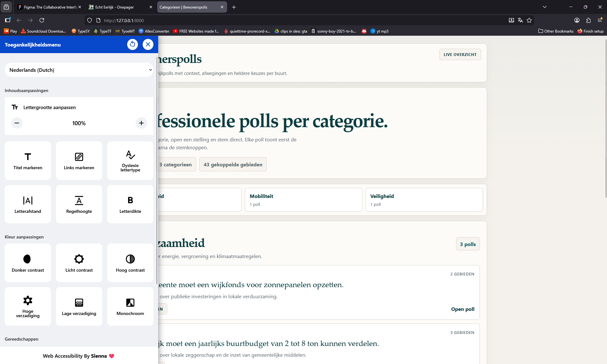This screenshot has width=607, height=364.
Task: Select the Monochroom color option
Action: 130,306
